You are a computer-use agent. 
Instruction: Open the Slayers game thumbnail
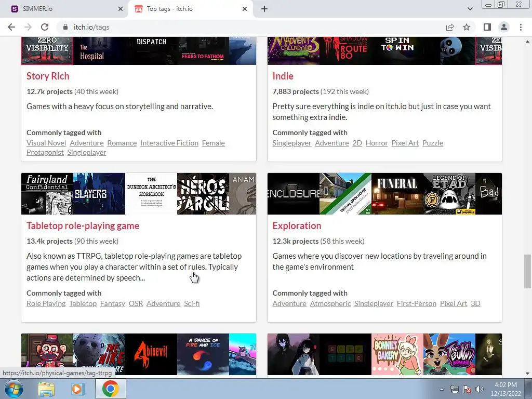(99, 194)
